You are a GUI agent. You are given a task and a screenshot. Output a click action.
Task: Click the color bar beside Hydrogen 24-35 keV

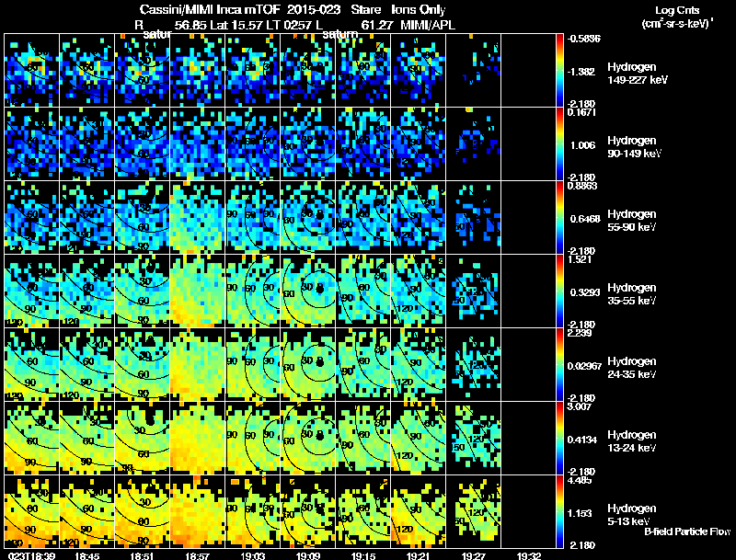point(559,365)
